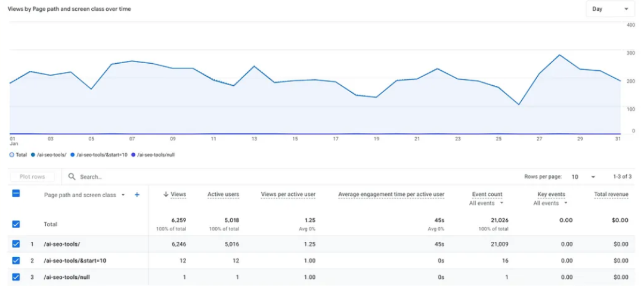Click the /ai-seo-tools/&start=10 legend dot
Screen dimensions: 644x286
click(x=72, y=155)
